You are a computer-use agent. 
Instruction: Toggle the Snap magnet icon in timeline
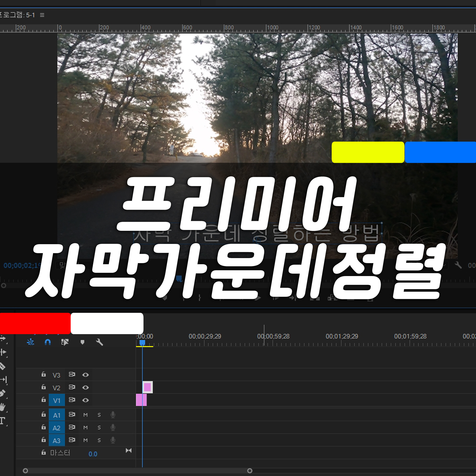pos(48,342)
